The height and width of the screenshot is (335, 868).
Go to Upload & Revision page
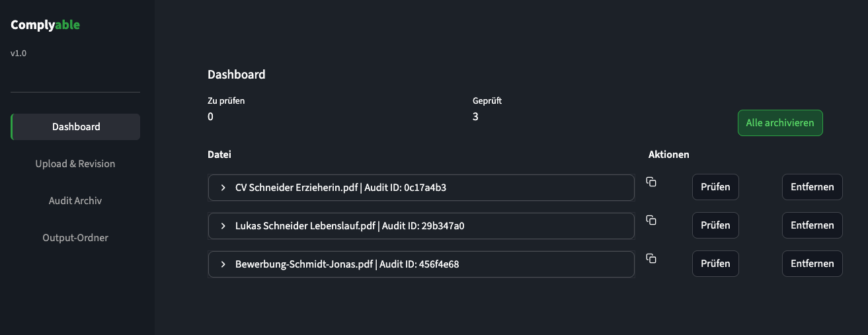(x=75, y=164)
